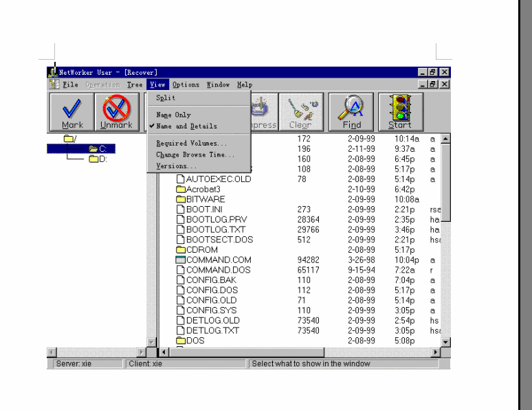Expand the Window menu
532x410 pixels.
[x=218, y=84]
